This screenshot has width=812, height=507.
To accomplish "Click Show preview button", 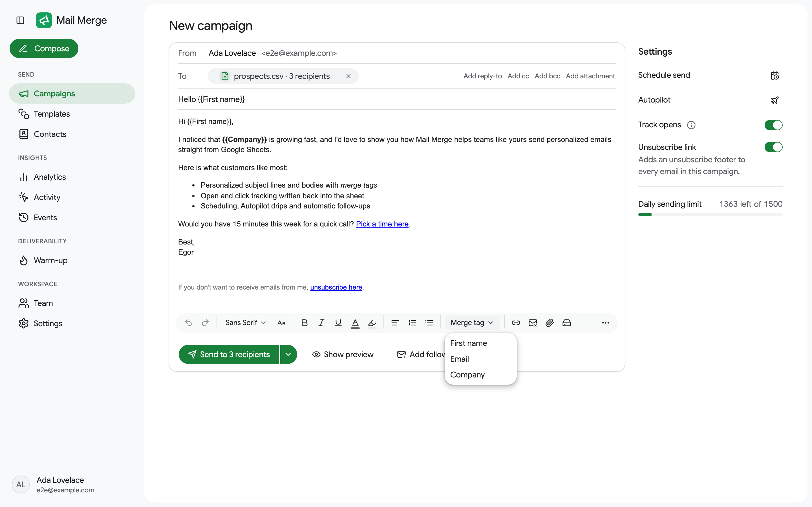I will tap(343, 354).
